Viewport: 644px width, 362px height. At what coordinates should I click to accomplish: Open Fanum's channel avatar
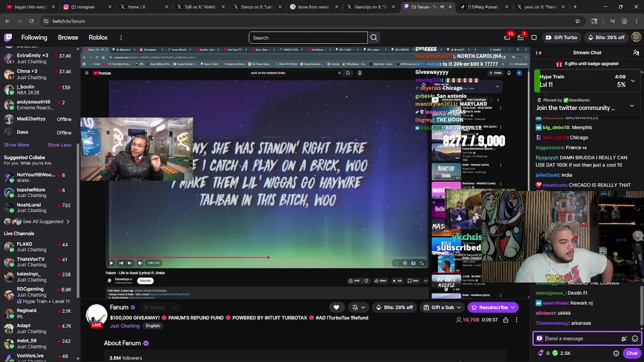[97, 315]
